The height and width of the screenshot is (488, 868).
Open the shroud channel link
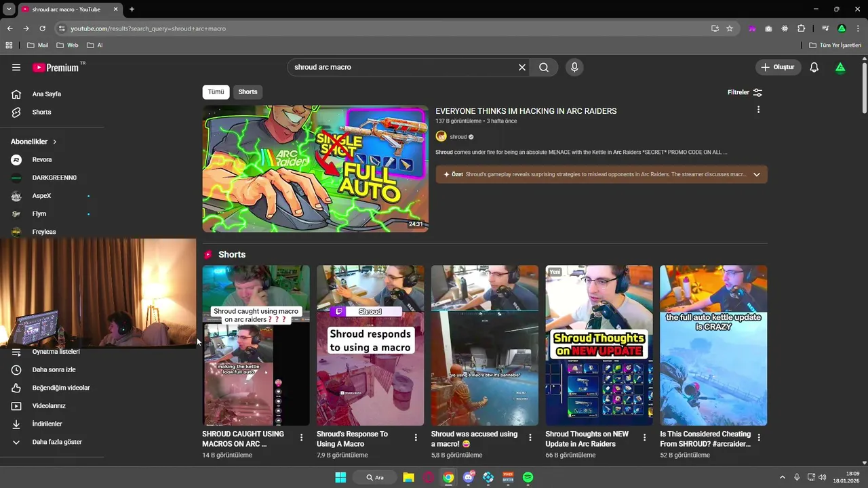coord(458,137)
